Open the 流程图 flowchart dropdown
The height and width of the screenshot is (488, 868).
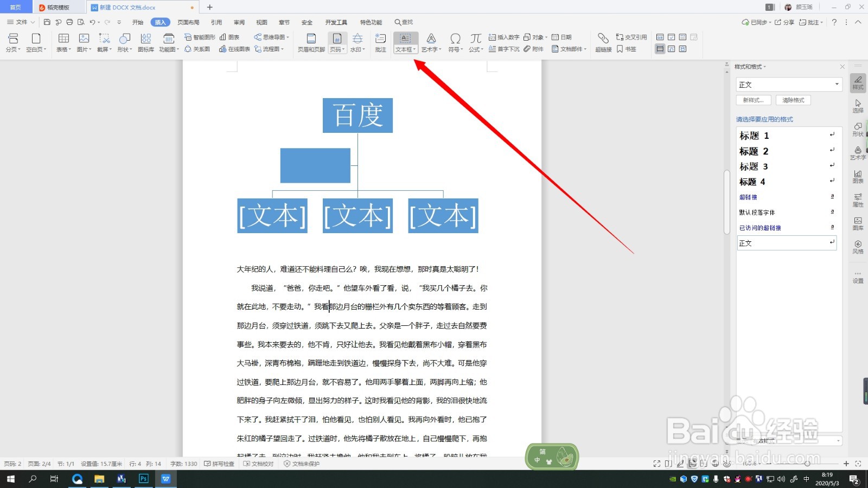tap(269, 49)
